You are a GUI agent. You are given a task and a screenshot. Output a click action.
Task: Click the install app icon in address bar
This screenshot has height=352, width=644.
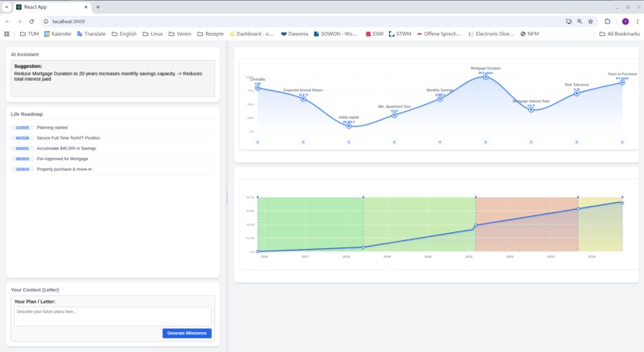[569, 22]
